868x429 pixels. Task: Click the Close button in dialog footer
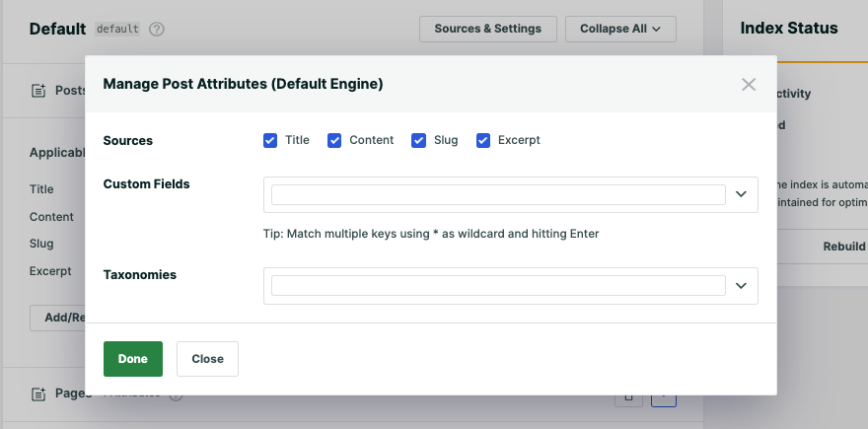207,359
